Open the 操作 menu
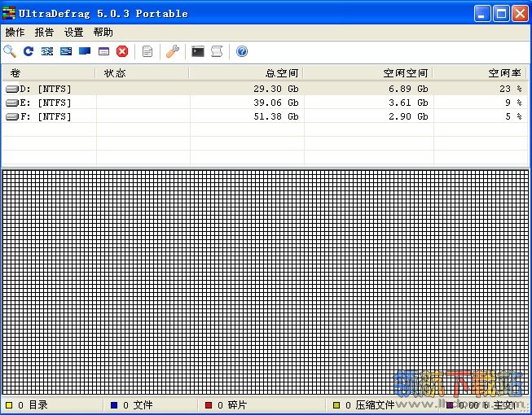 click(x=15, y=33)
